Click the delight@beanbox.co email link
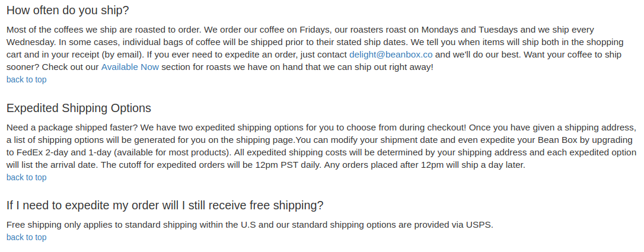 390,55
